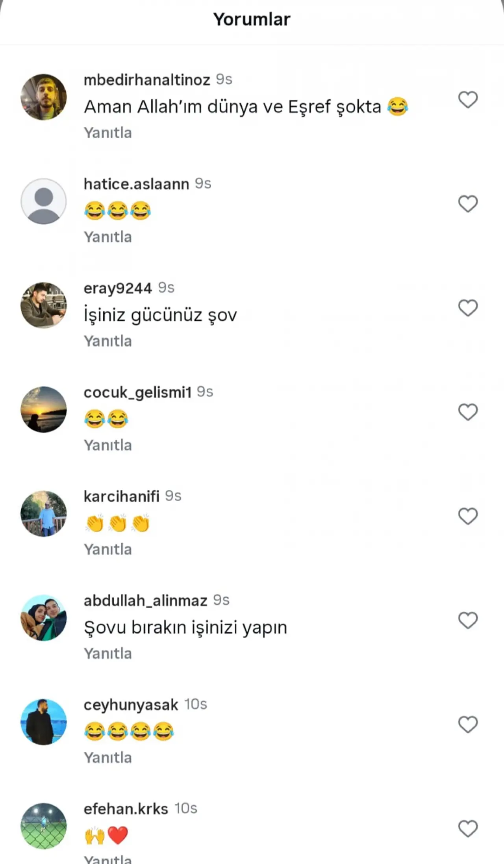Like karcihanifi's clapping comment
This screenshot has height=864, width=504.
pyautogui.click(x=468, y=516)
